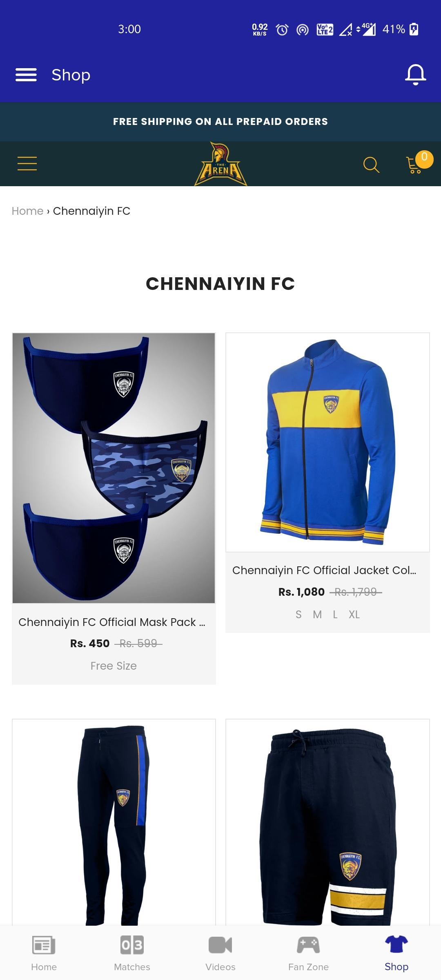View the navy shorts product image
The image size is (441, 980).
point(328,822)
